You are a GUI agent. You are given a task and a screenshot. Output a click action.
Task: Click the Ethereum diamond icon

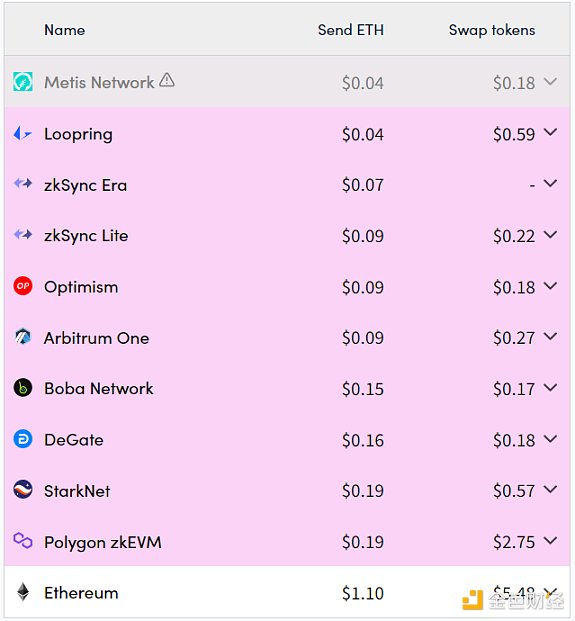point(23,592)
